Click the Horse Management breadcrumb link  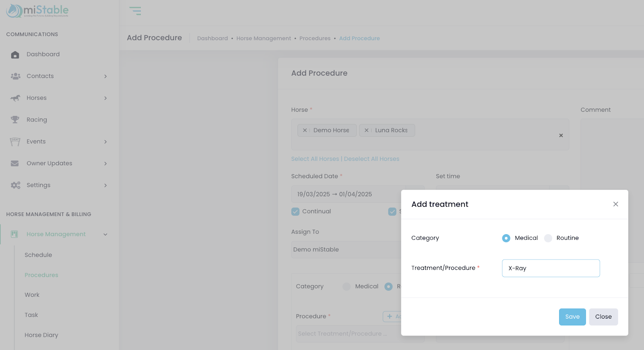[x=264, y=39]
